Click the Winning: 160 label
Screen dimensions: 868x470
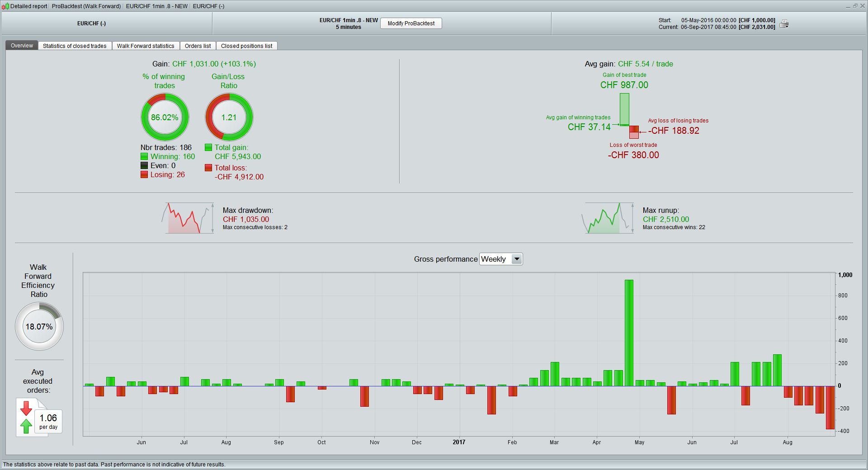pyautogui.click(x=173, y=156)
